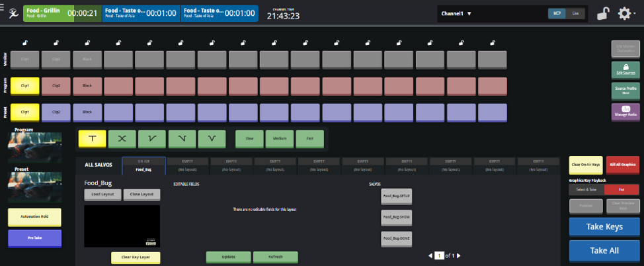Click the Clear Preview Keys button

623,206
